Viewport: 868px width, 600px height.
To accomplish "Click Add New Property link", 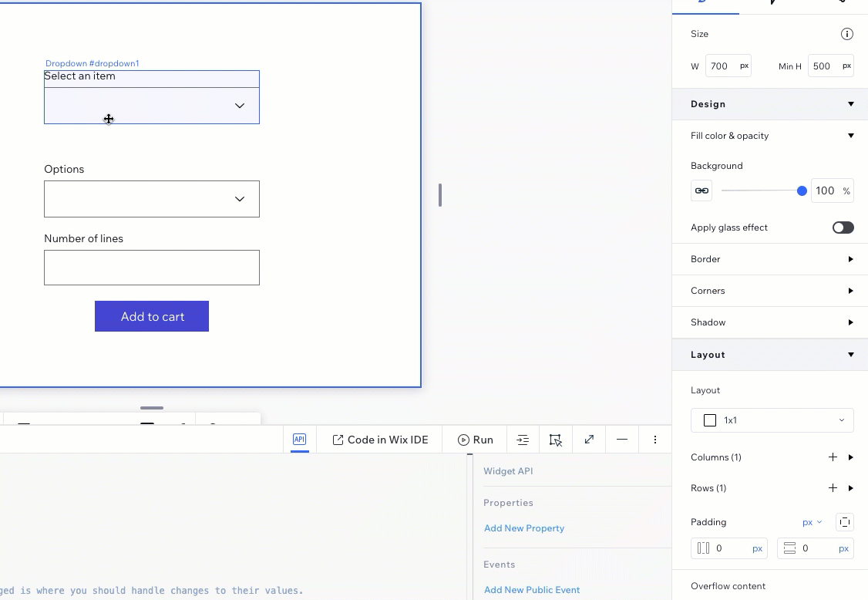I will pos(523,528).
